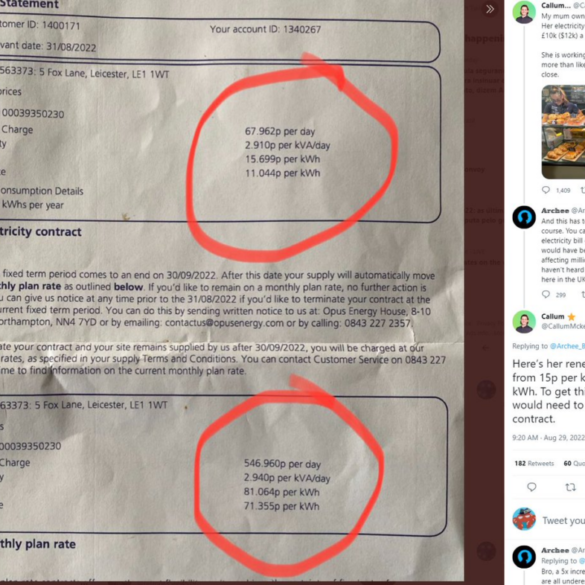
Task: Open Archee's name on the second tweet
Action: 555,211
